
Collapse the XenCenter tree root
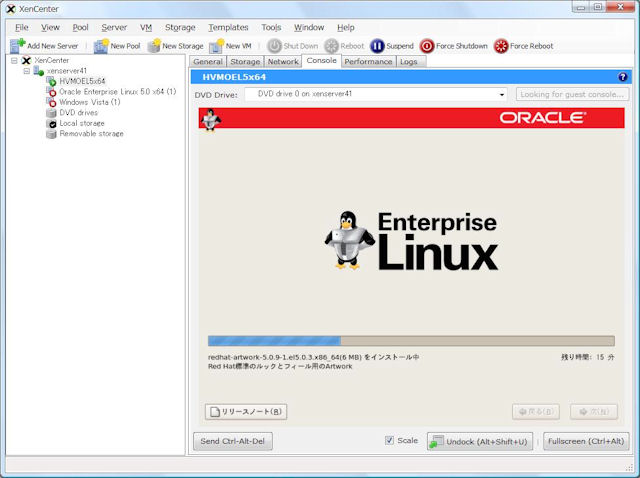[x=14, y=60]
